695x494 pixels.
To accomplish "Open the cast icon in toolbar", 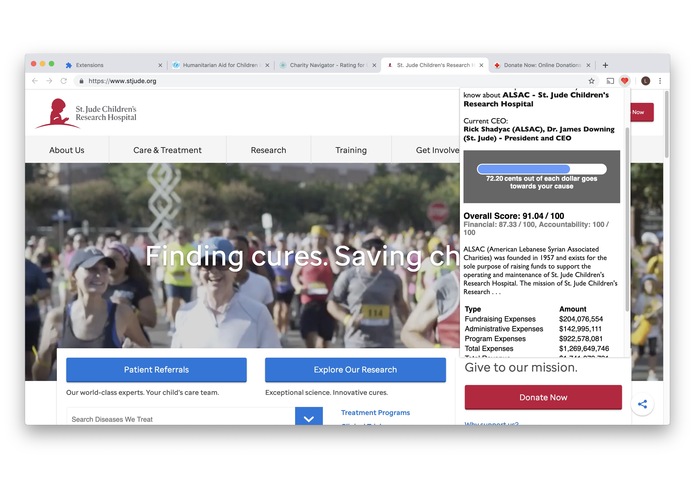I will [x=610, y=81].
